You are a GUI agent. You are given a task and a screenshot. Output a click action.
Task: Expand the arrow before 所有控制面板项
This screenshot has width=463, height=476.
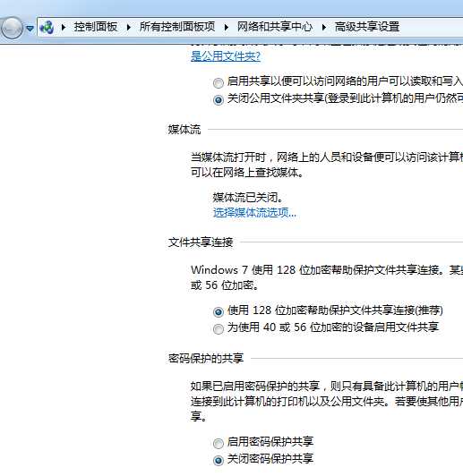coord(129,28)
